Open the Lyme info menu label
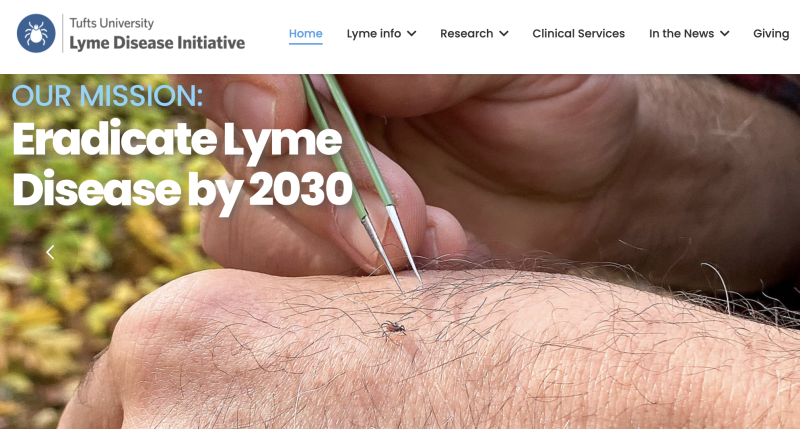Viewport: 800px width, 429px height. (x=373, y=34)
